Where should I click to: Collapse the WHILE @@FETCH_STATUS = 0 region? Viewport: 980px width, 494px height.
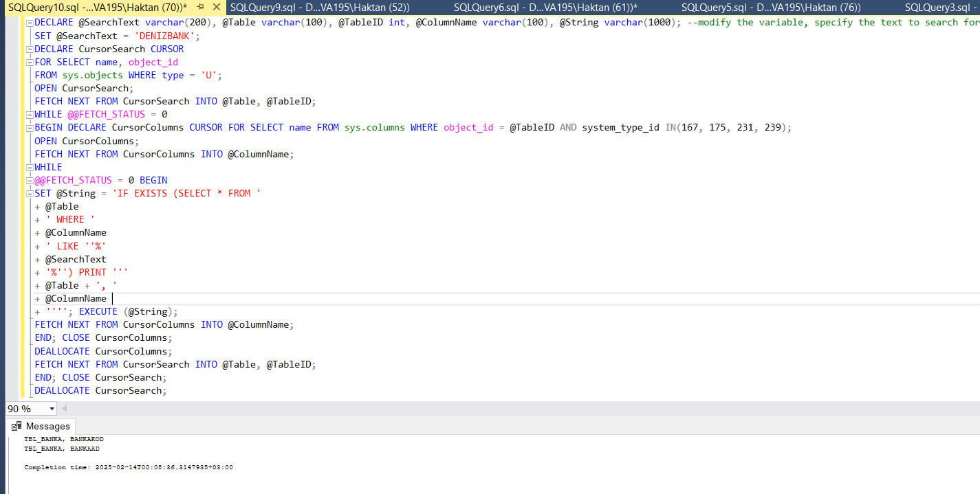pyautogui.click(x=29, y=115)
